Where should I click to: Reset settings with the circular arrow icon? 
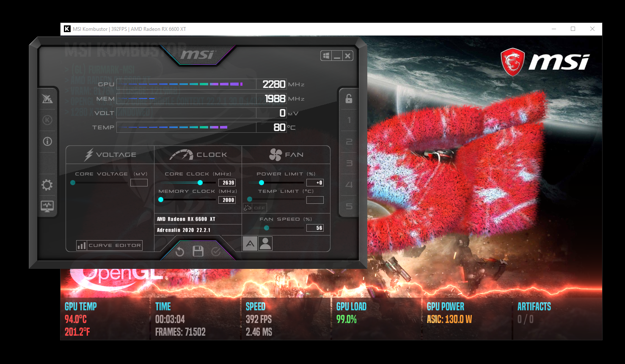[x=180, y=252]
